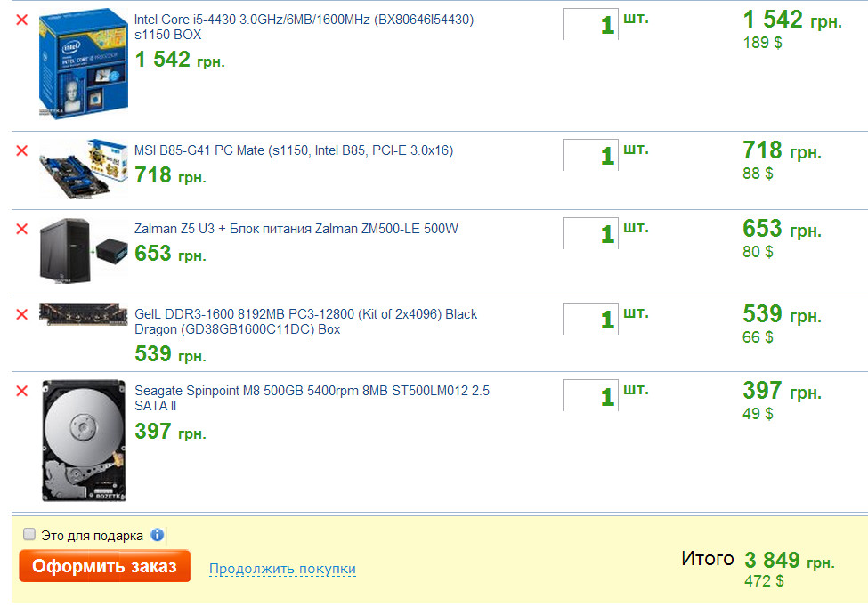Image resolution: width=868 pixels, height=607 pixels.
Task: Focus quantity field for MSI B85-G41
Action: (590, 155)
